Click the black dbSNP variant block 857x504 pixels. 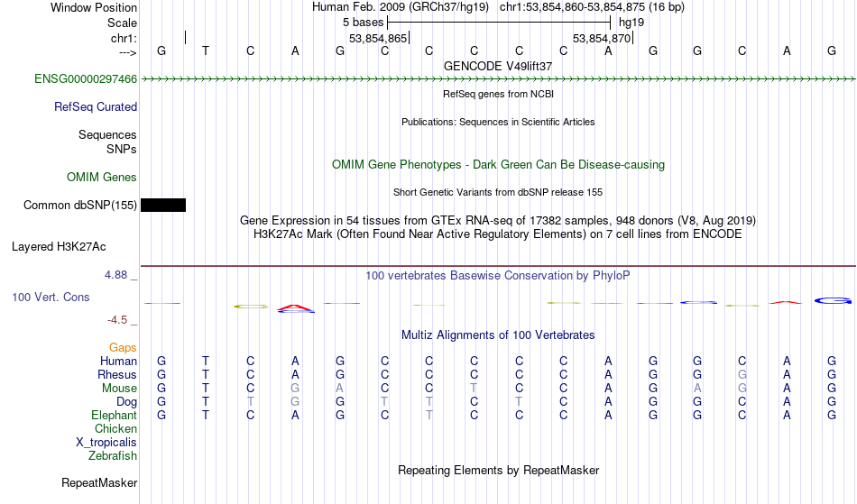pos(163,206)
